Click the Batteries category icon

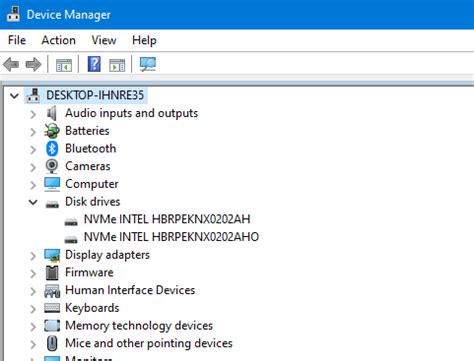click(52, 131)
